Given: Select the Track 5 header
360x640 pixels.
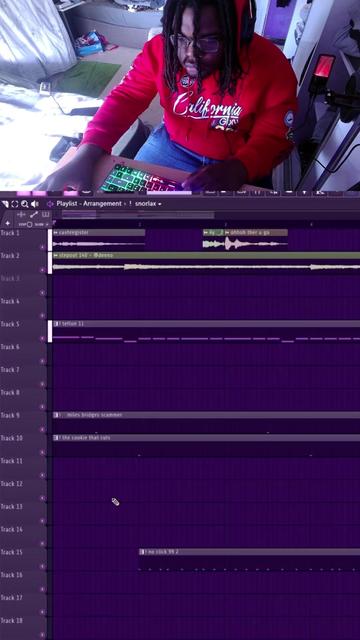Looking at the screenshot, I should pos(23,331).
